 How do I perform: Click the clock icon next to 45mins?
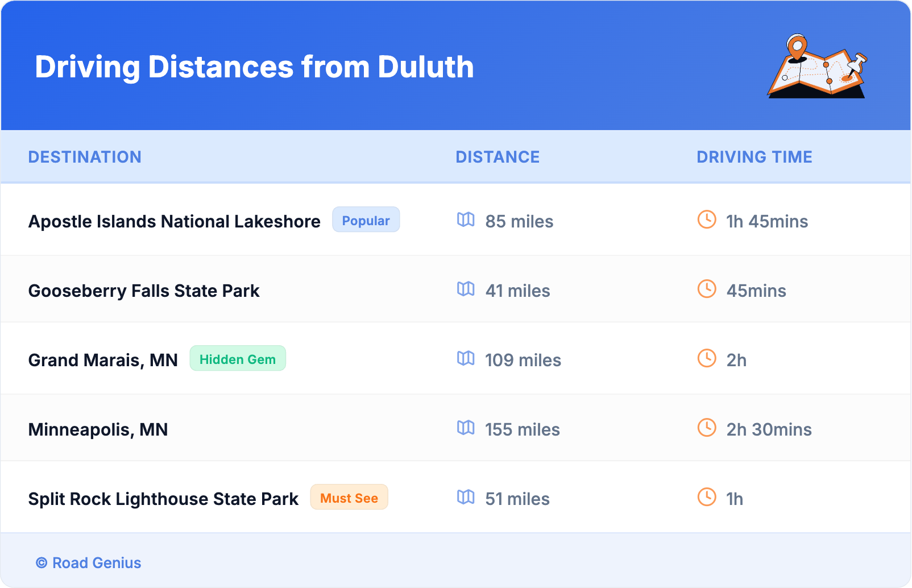707,289
